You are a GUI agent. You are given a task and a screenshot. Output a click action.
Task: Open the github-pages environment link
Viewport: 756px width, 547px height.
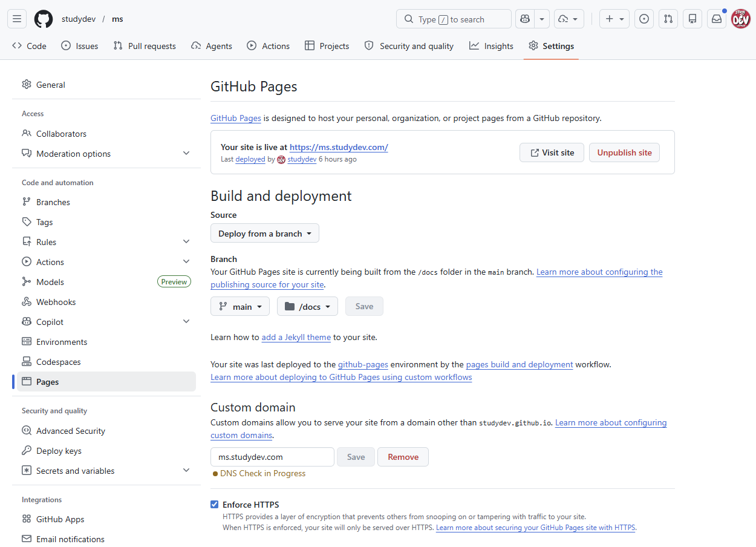click(363, 364)
